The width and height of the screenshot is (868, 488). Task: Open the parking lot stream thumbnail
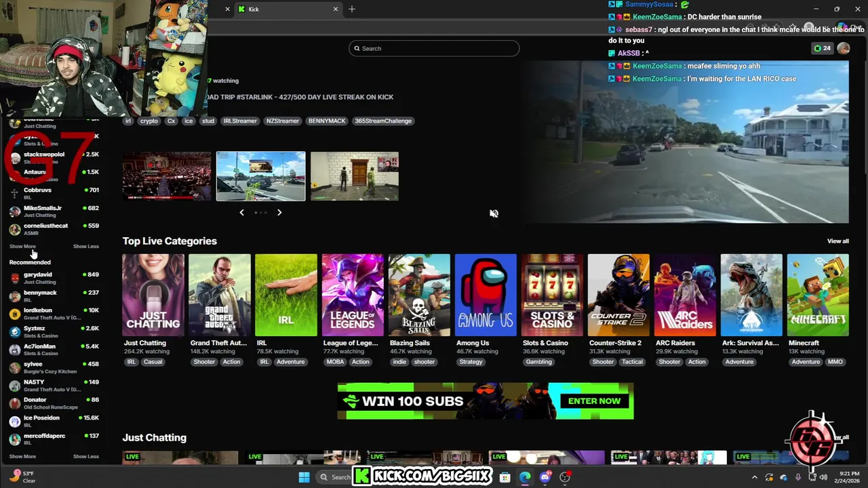[260, 176]
